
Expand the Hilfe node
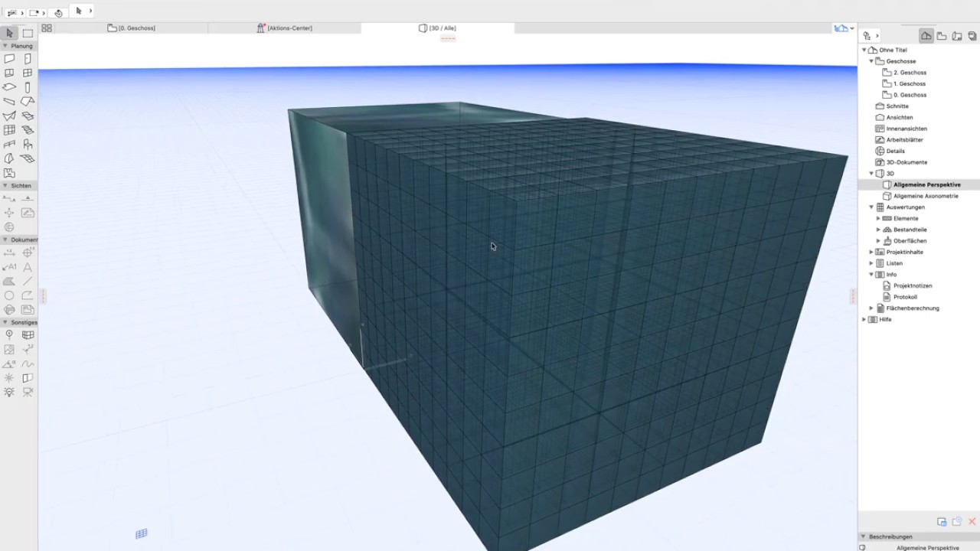click(864, 319)
